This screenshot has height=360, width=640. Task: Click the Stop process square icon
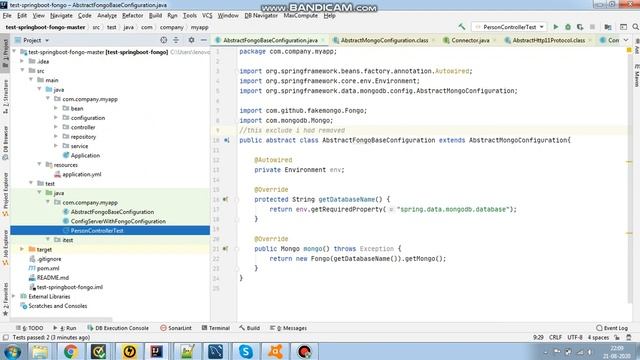592,27
